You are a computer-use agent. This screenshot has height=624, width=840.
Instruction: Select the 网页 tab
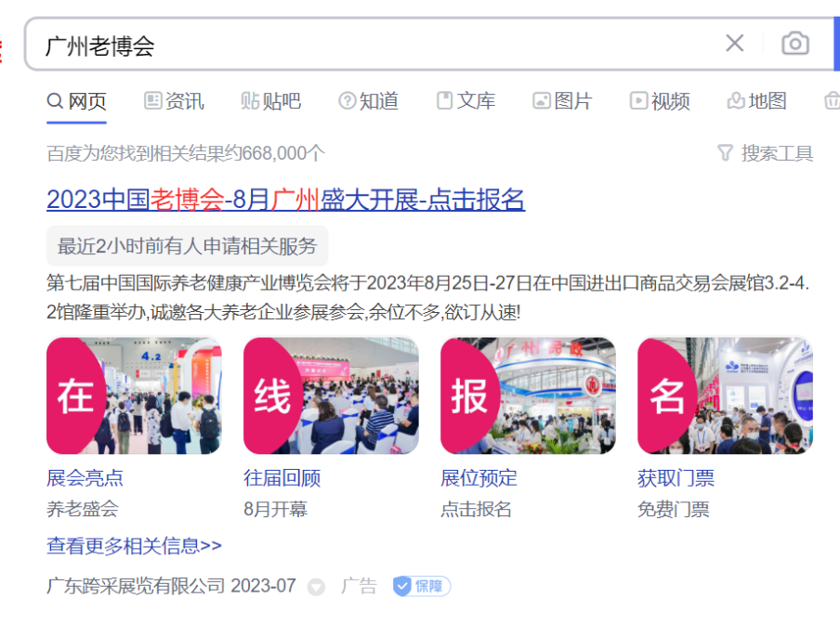click(x=76, y=101)
